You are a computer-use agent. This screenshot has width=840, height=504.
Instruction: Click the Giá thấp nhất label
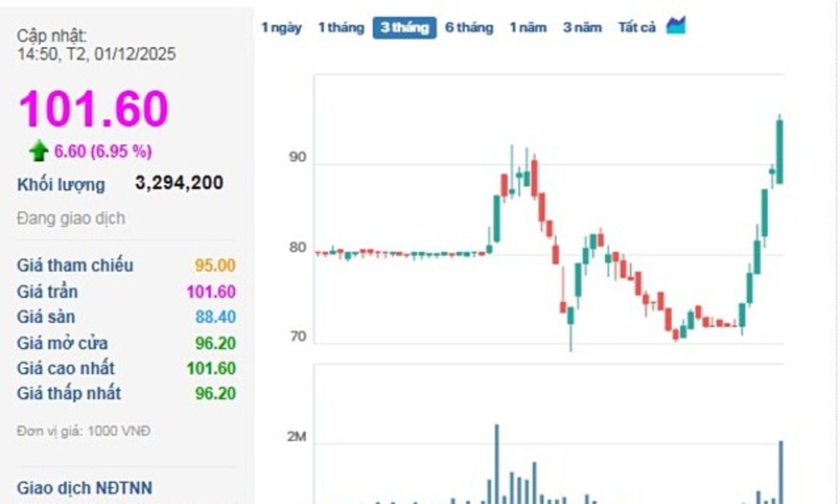coord(69,393)
